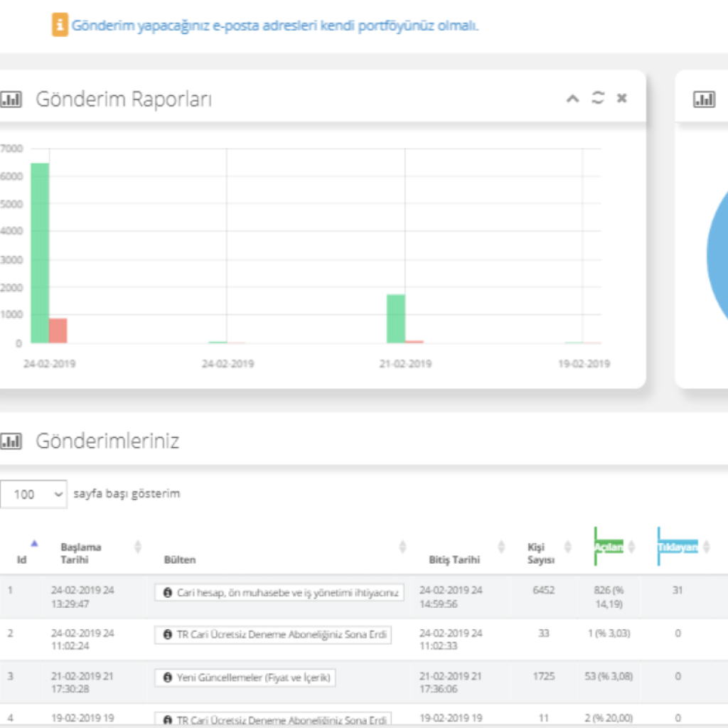Select the end time cell ending 17:36:06

(450, 682)
